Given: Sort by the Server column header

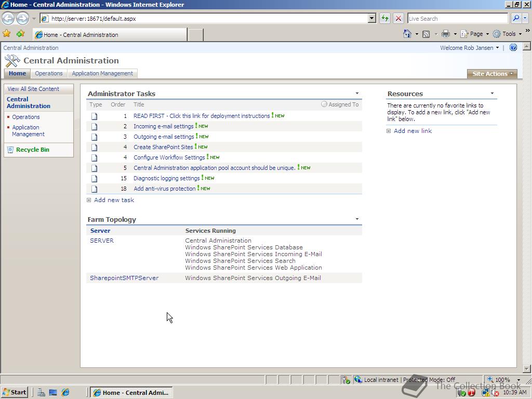Looking at the screenshot, I should click(x=100, y=231).
